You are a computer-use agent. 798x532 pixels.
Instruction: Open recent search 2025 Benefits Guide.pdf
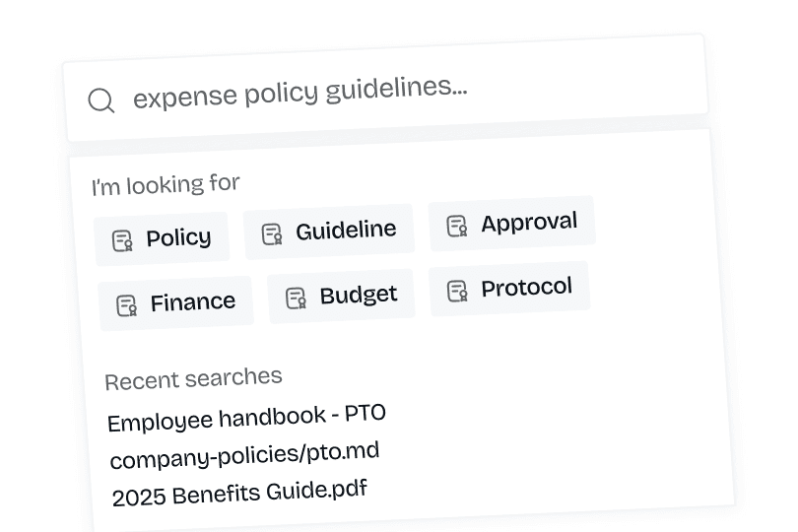click(x=239, y=492)
